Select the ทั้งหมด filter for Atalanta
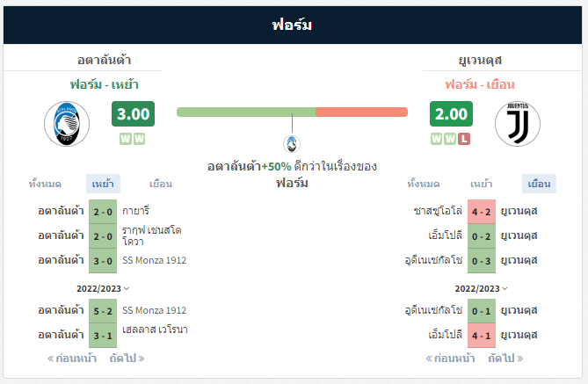Screen dimensions: 588x384 click(45, 184)
